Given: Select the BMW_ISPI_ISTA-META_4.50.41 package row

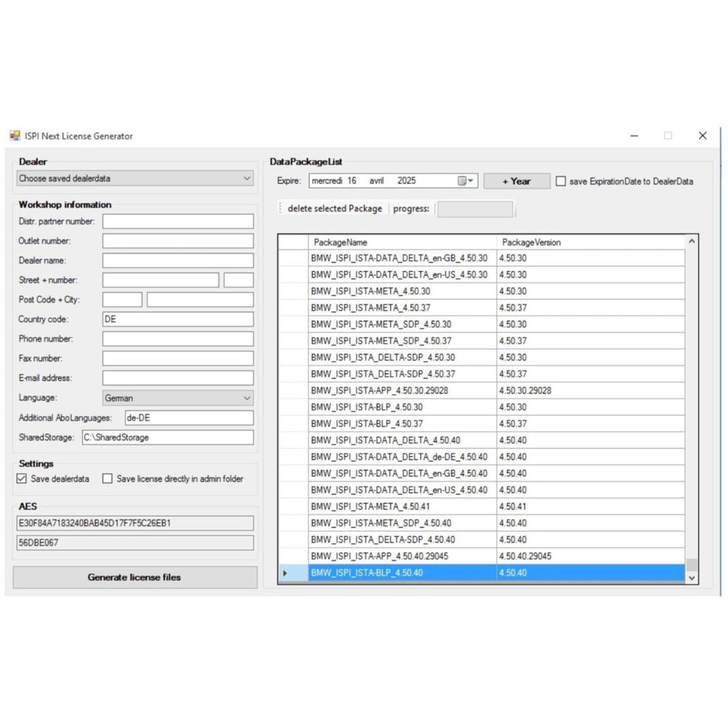Looking at the screenshot, I should [383, 506].
